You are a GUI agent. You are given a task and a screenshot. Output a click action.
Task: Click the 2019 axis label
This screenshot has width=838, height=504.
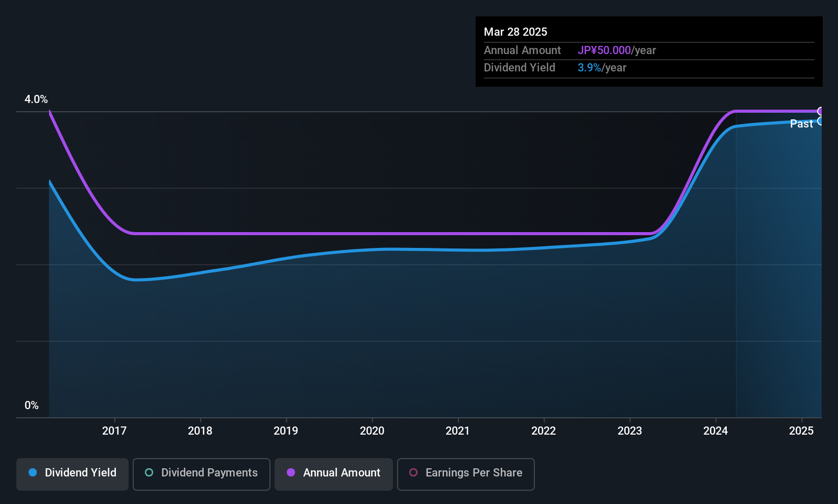coord(286,431)
